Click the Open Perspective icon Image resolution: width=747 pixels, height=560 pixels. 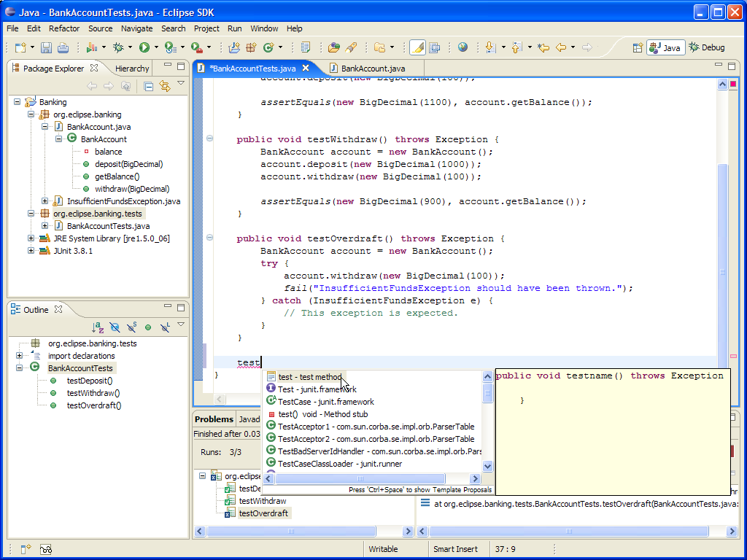tap(638, 47)
